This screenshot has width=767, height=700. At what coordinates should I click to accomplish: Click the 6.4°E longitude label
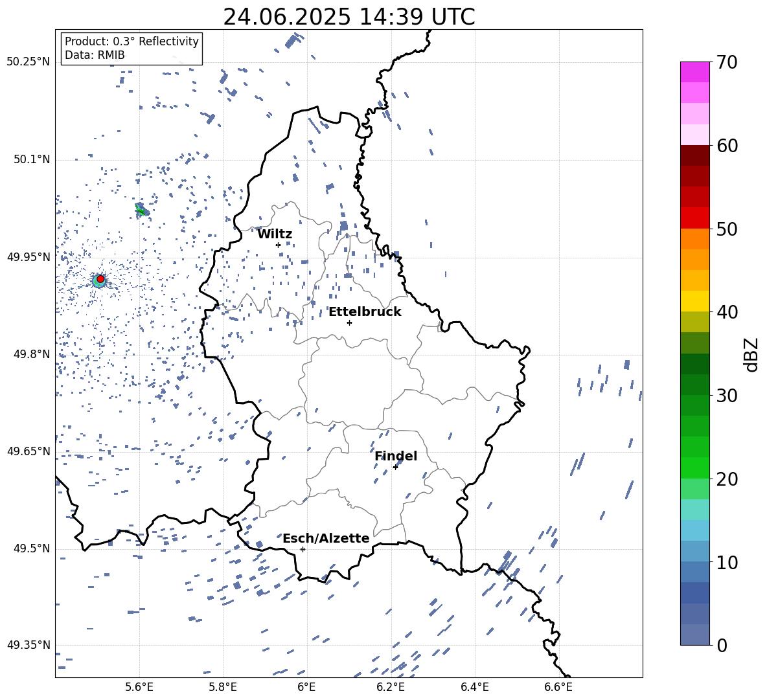tap(474, 687)
